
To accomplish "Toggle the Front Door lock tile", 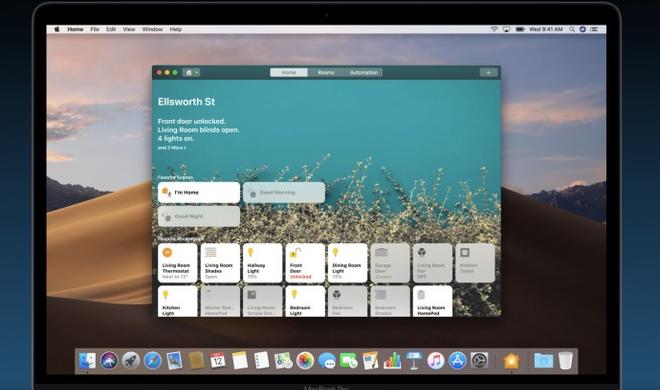I will [305, 263].
